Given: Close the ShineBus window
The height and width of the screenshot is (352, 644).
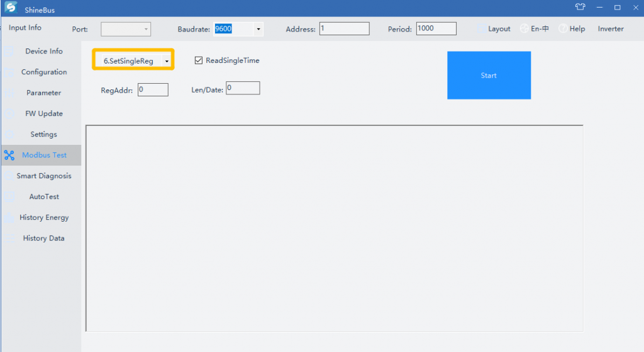Looking at the screenshot, I should pyautogui.click(x=635, y=8).
